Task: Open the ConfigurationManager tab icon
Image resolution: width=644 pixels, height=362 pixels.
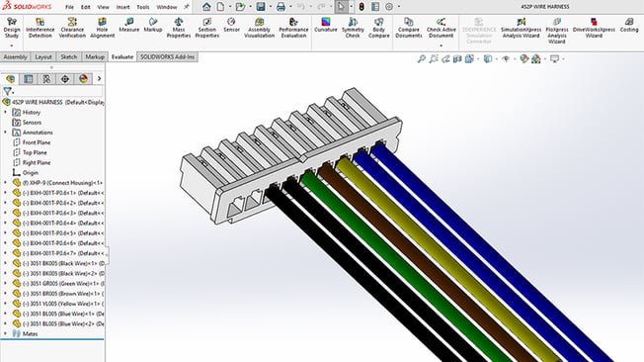Action: 46,79
